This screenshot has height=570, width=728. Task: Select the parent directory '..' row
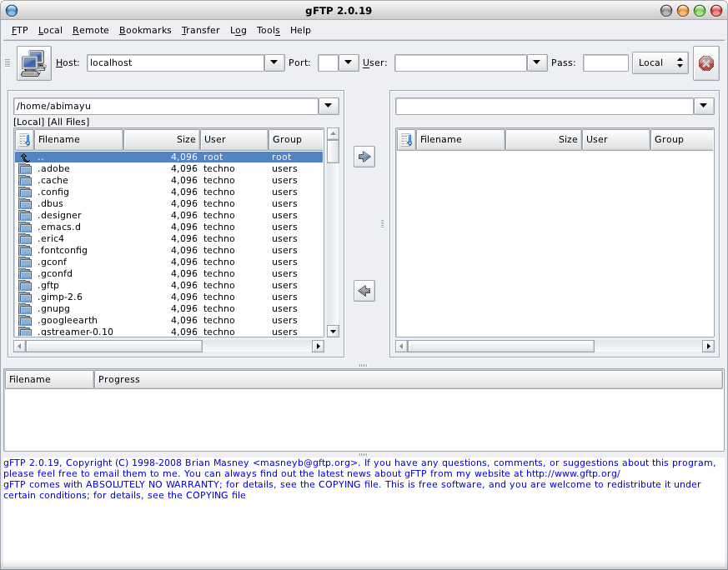169,157
